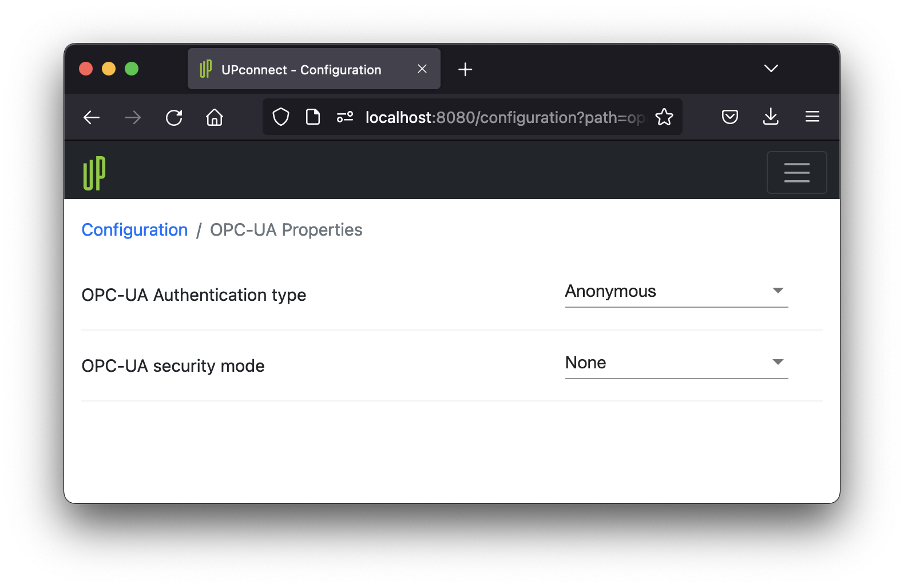Screen dimensions: 904x588
Task: Expand the OPC-UA Authentication type dropdown
Action: click(x=676, y=292)
